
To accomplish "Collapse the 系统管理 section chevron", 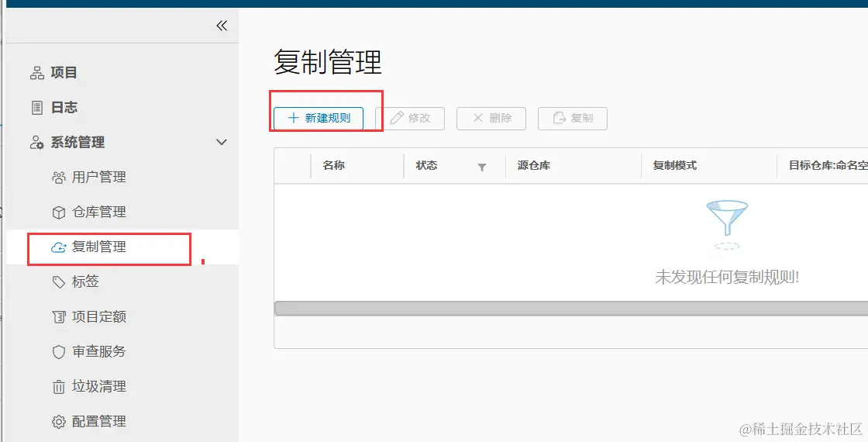I will click(222, 143).
